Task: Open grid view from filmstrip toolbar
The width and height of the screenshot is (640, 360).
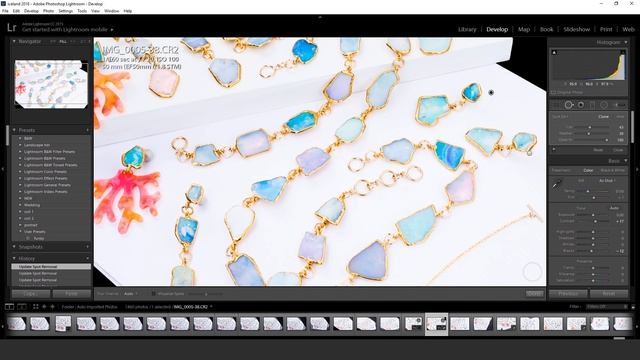Action: 36,307
